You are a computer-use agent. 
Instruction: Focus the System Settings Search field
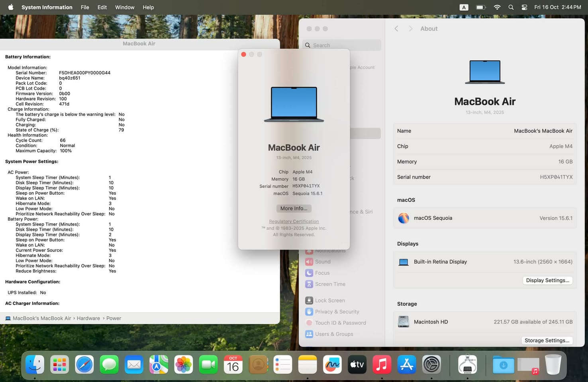point(342,45)
